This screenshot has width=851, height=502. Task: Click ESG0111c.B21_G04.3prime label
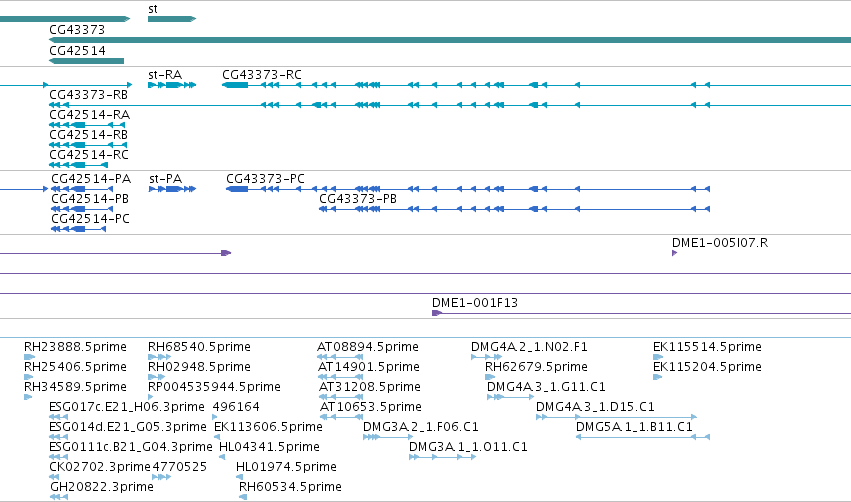click(x=131, y=447)
